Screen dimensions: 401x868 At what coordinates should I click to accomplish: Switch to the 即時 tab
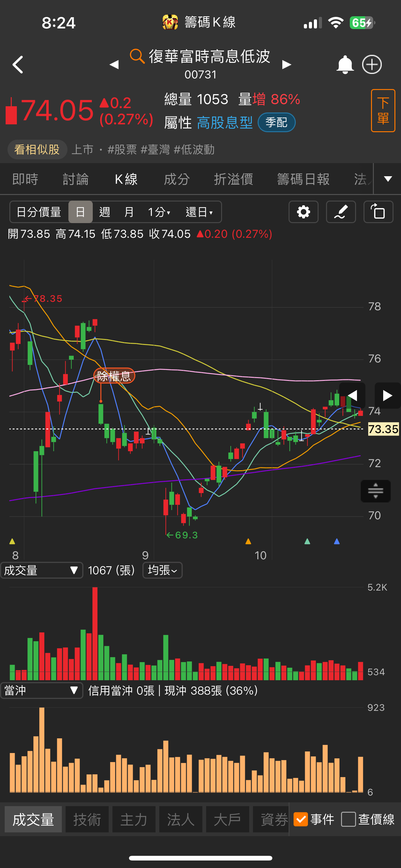[x=25, y=179]
